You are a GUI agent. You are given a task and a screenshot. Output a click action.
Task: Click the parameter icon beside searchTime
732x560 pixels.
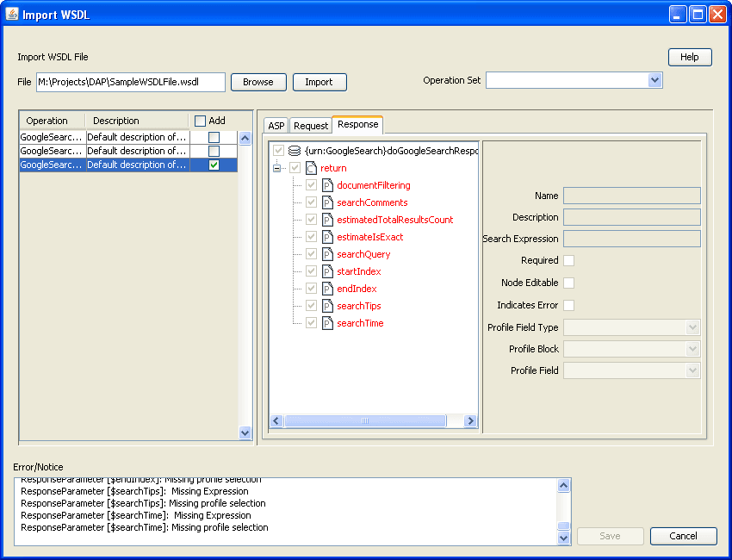click(328, 323)
